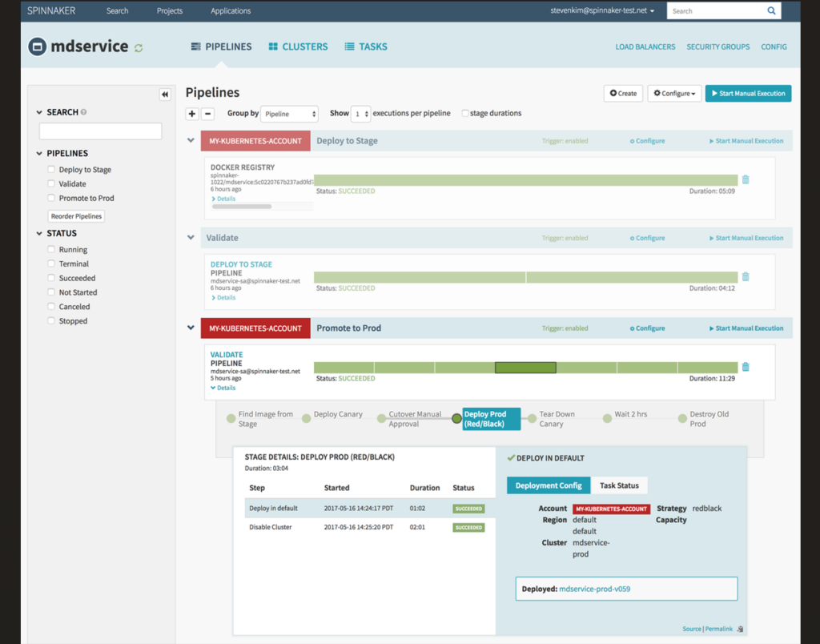
Task: Click the highlighted dark green stage bar segment
Action: click(525, 368)
